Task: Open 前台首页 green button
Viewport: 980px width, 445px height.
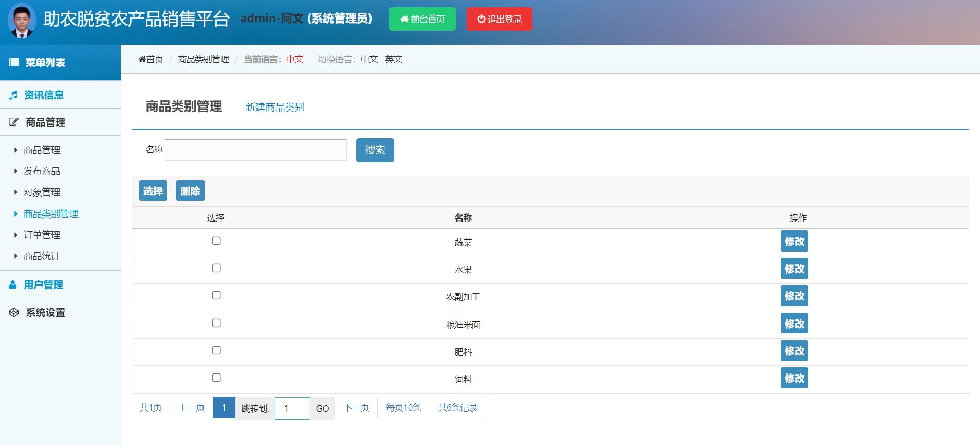Action: pyautogui.click(x=422, y=19)
